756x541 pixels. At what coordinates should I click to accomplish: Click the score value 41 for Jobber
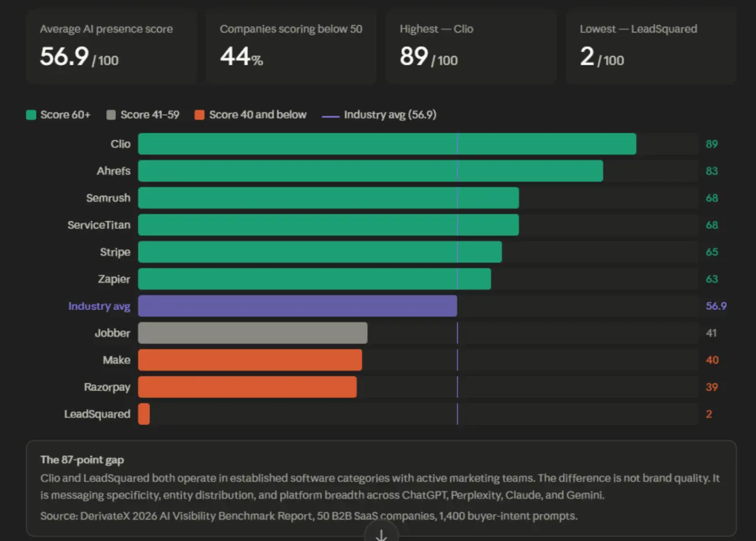coord(711,333)
